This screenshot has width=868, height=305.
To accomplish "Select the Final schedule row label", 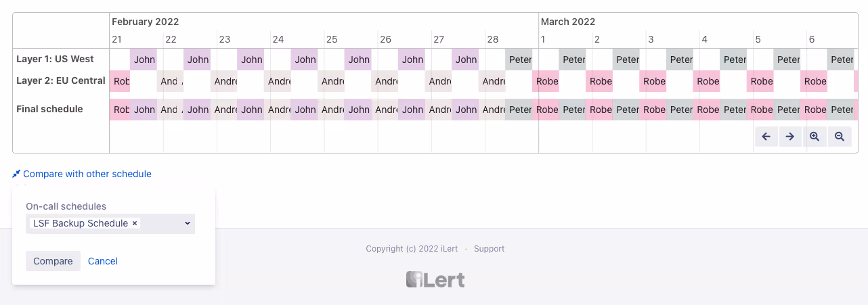I will (49, 109).
